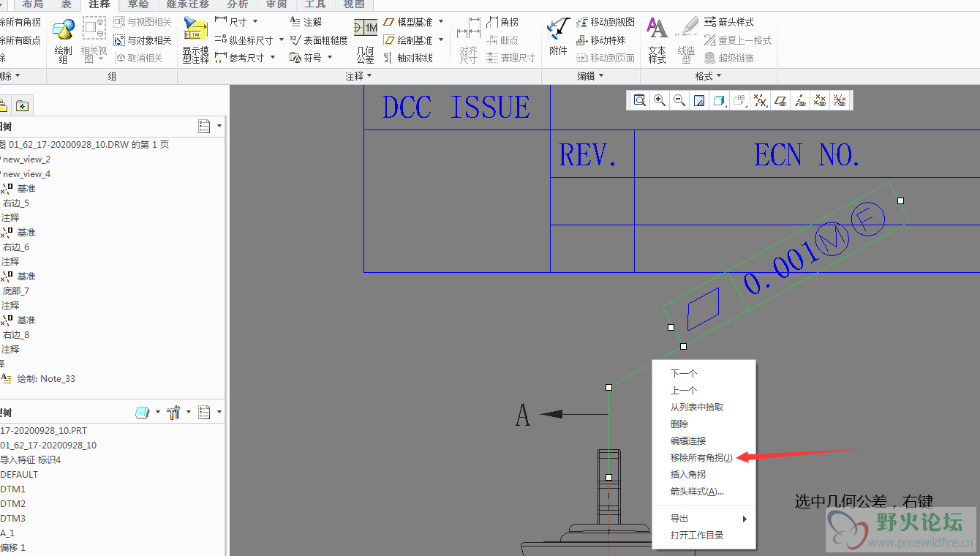Switch to the 分析 ribbon tab
The image size is (980, 556).
click(x=238, y=4)
